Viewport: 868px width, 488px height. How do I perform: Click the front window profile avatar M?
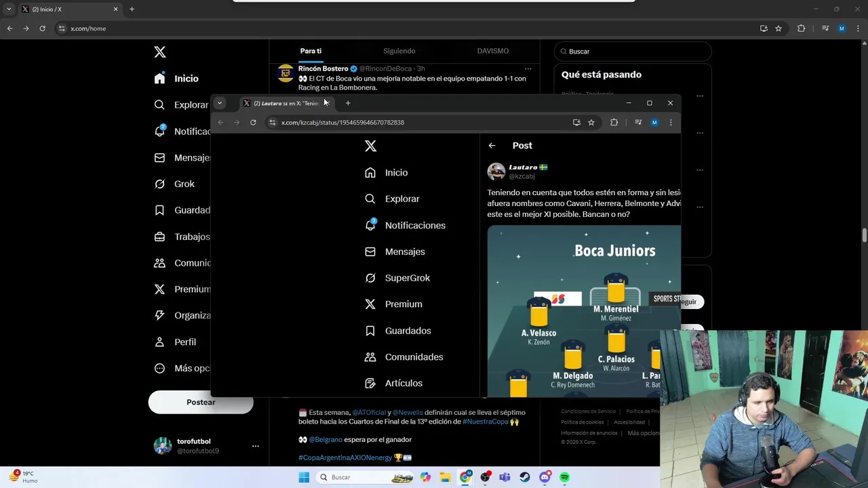(654, 123)
